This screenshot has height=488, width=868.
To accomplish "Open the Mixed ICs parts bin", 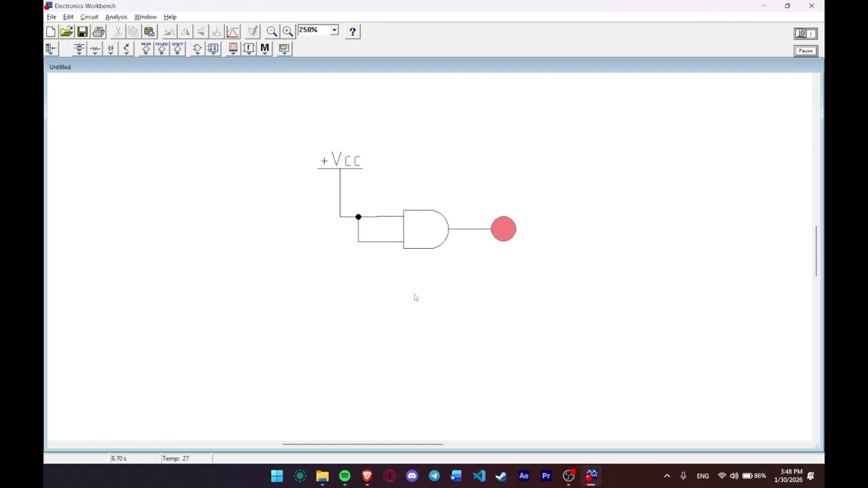I will coord(161,48).
